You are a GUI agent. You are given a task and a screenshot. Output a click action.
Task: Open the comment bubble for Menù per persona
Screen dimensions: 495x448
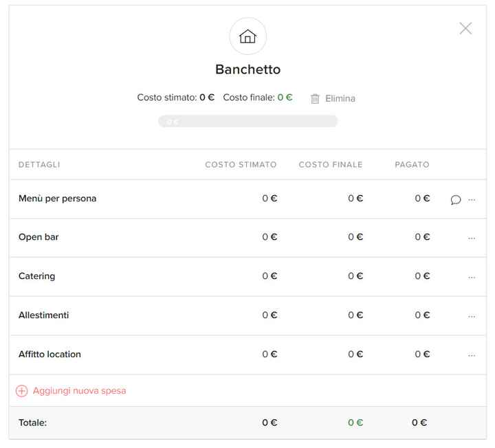click(455, 200)
